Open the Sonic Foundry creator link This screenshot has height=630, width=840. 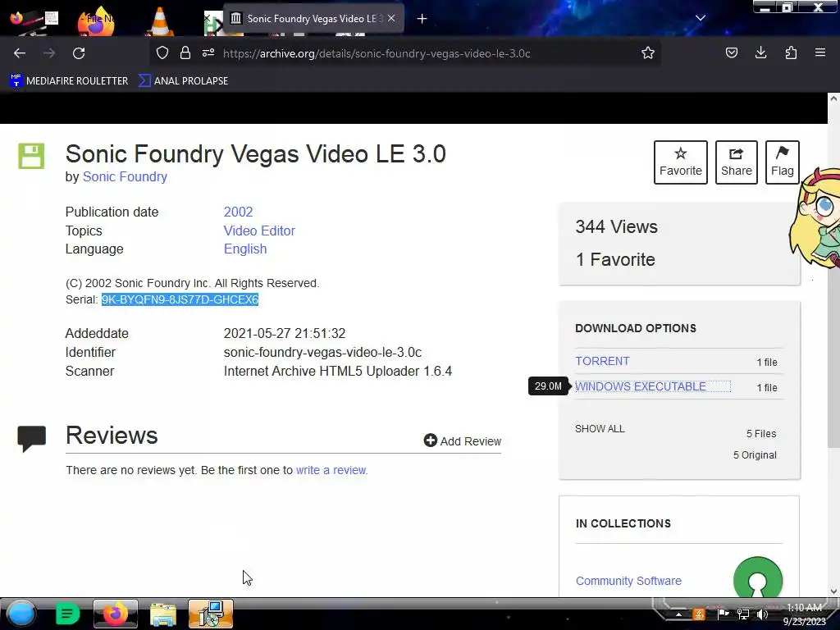pos(125,177)
